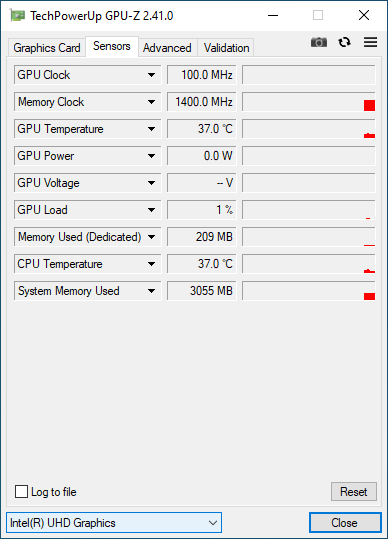Open the hamburger menu icon
The width and height of the screenshot is (388, 539).
[370, 42]
